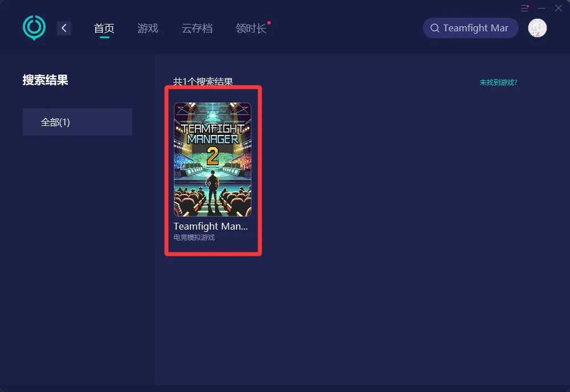This screenshot has height=392, width=570.
Task: Open the 首页 tab
Action: point(104,28)
